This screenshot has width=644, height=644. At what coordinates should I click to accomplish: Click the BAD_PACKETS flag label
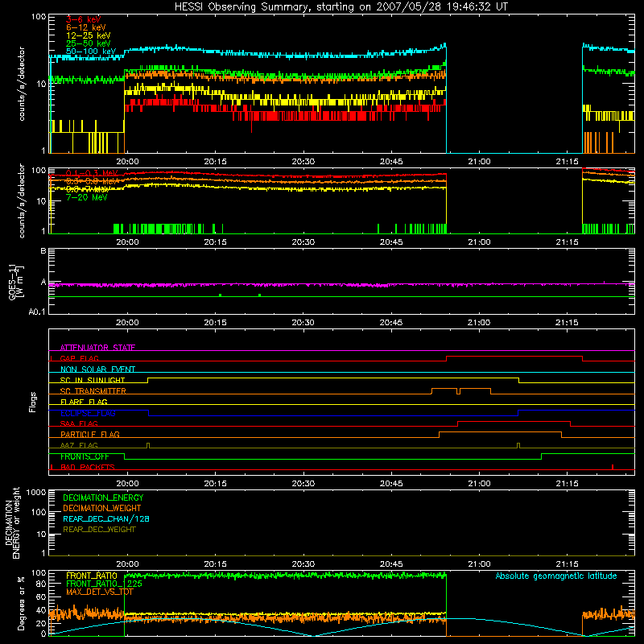[88, 467]
